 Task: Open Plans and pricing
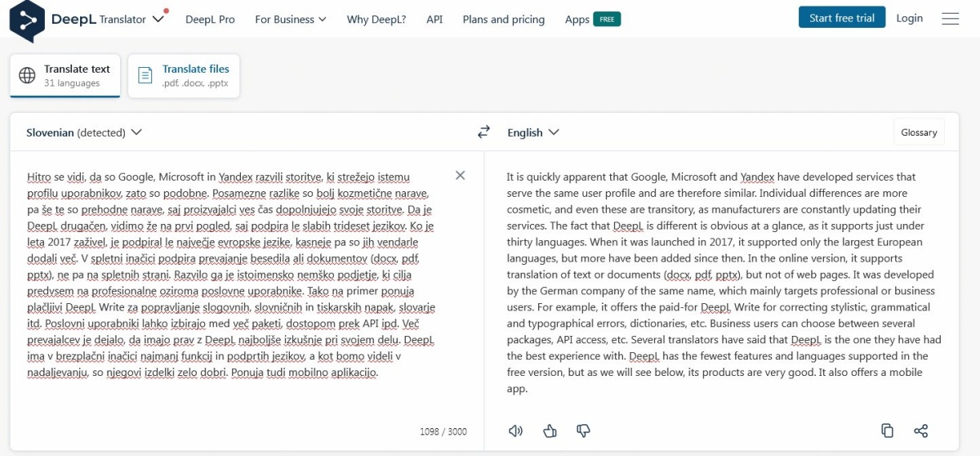click(x=503, y=19)
